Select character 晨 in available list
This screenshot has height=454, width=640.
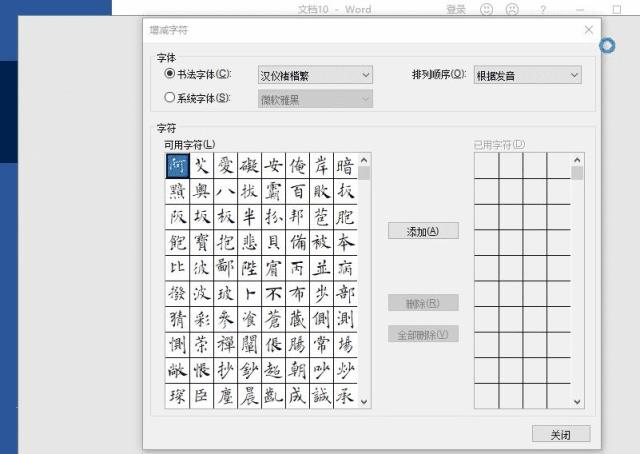[x=249, y=396]
